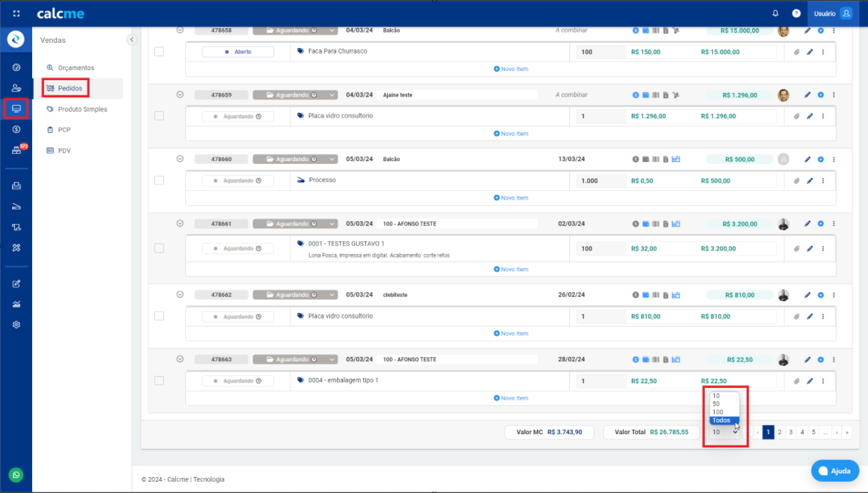Click Novo Item under Processo row
This screenshot has height=493, width=868.
click(511, 198)
